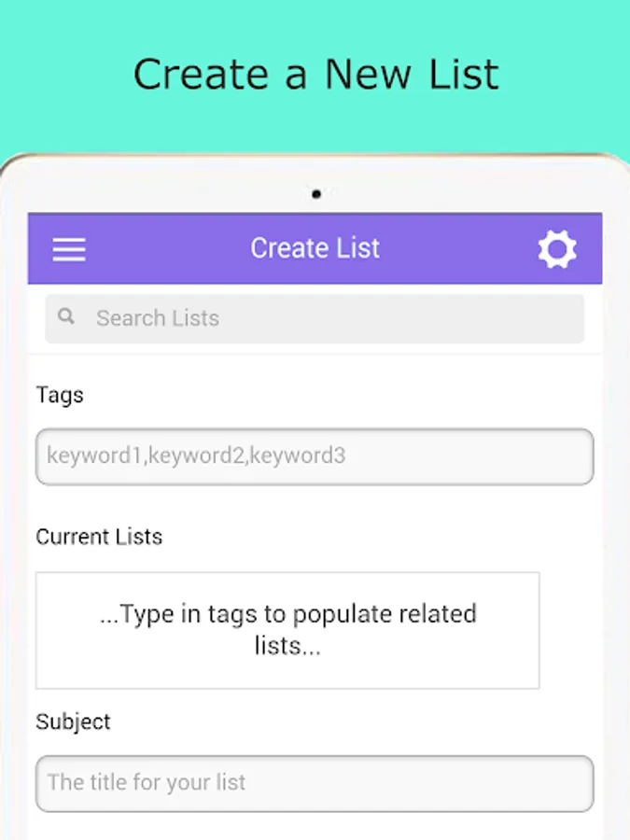Click the keyword1,keyword2,keyword3 placeholder text

coord(196,456)
